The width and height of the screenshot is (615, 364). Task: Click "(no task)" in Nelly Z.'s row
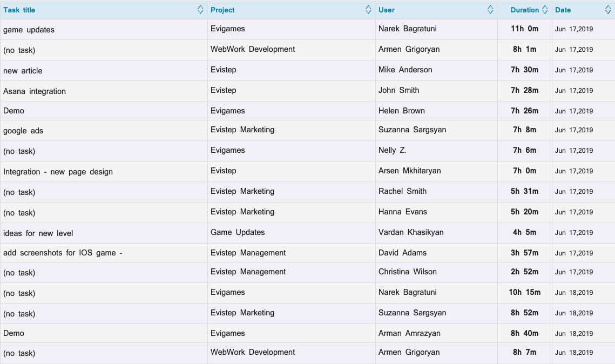coord(19,151)
